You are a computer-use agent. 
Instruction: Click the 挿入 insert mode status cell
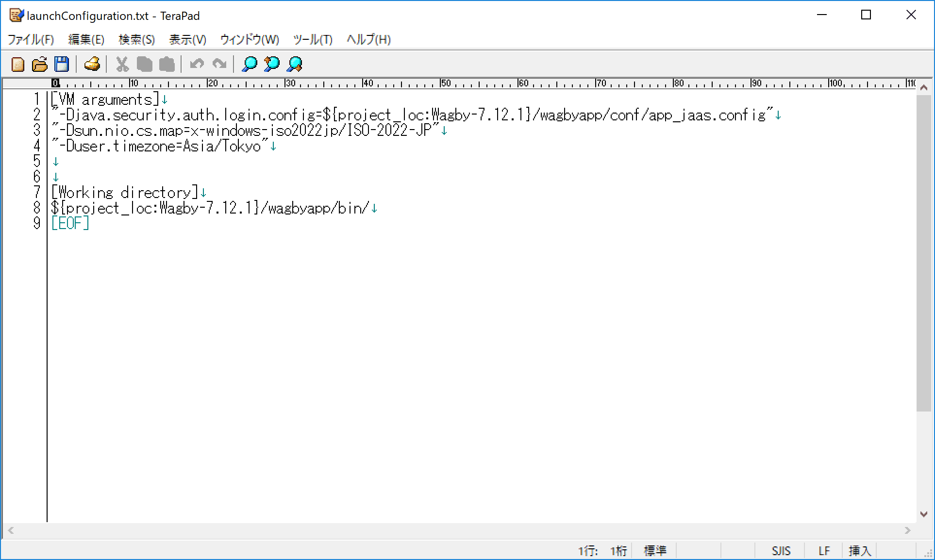860,551
